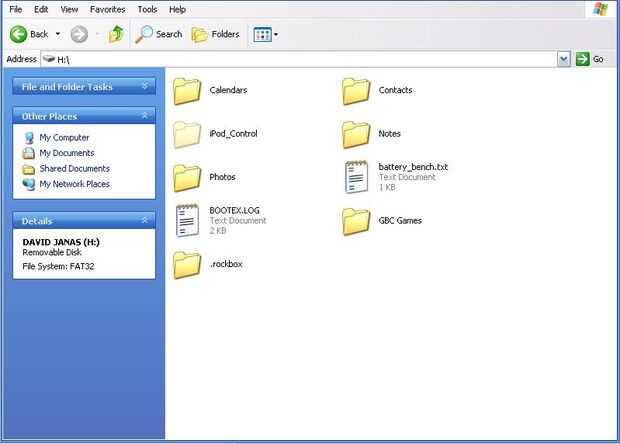Select the GBC Games folder icon
Image resolution: width=620 pixels, height=444 pixels.
coord(356,221)
